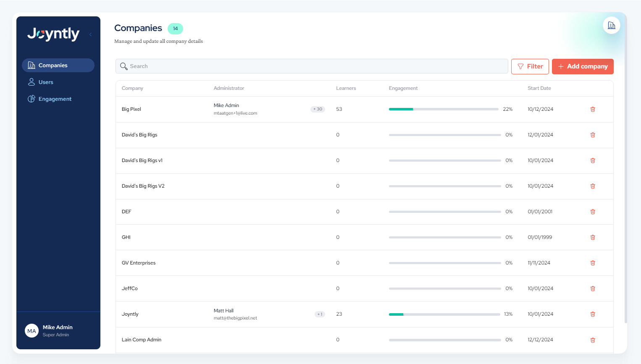641x364 pixels.
Task: Focus the Search companies field
Action: point(312,66)
